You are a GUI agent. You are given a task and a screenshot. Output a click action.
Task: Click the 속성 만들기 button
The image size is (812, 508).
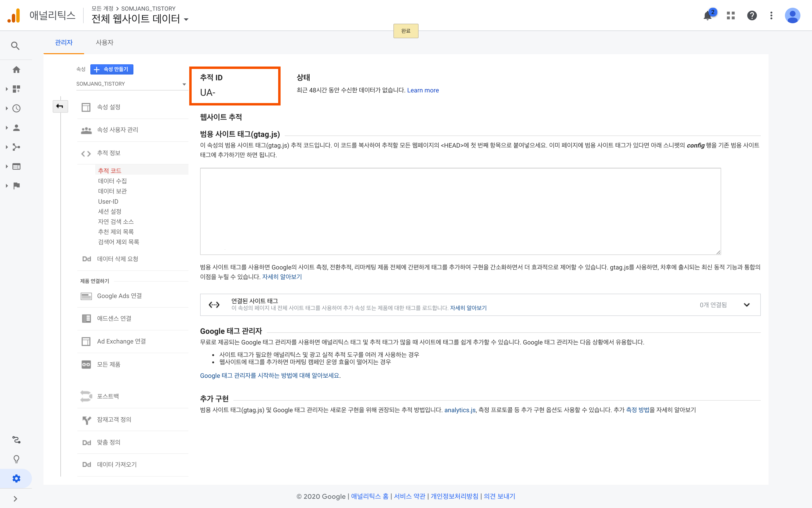pyautogui.click(x=112, y=69)
